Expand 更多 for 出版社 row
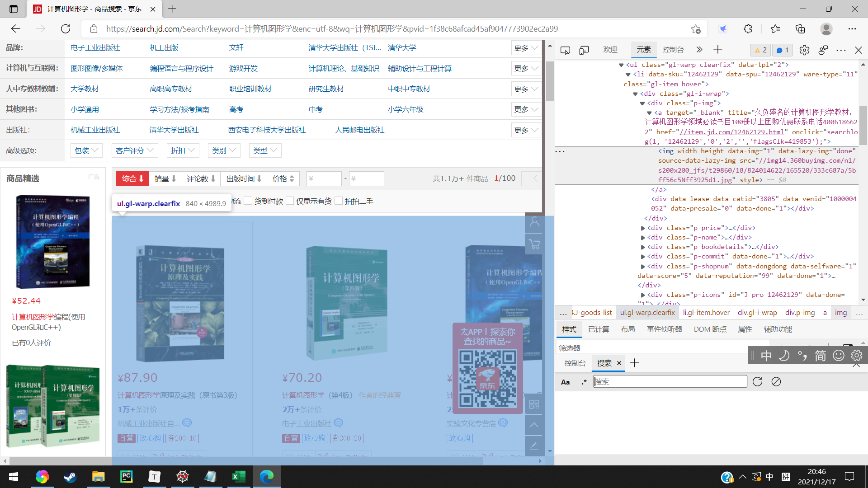 (x=526, y=130)
